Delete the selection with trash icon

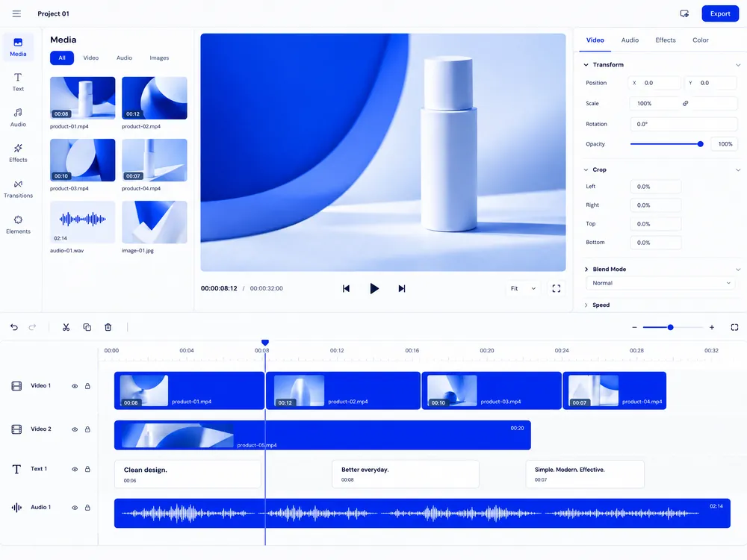pyautogui.click(x=108, y=327)
